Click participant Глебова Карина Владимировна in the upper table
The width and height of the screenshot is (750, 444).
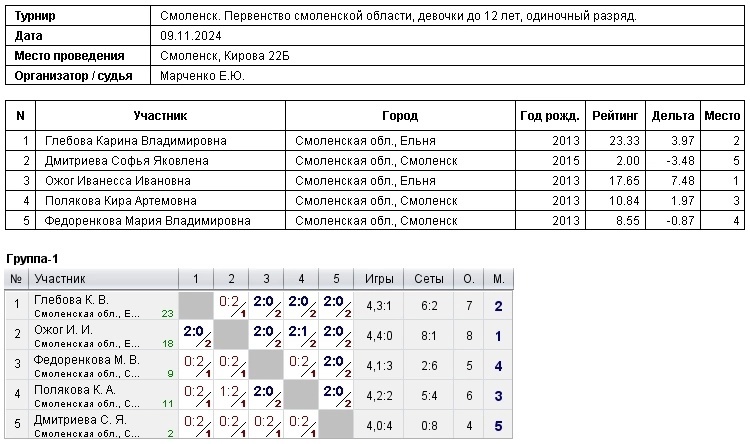(135, 141)
